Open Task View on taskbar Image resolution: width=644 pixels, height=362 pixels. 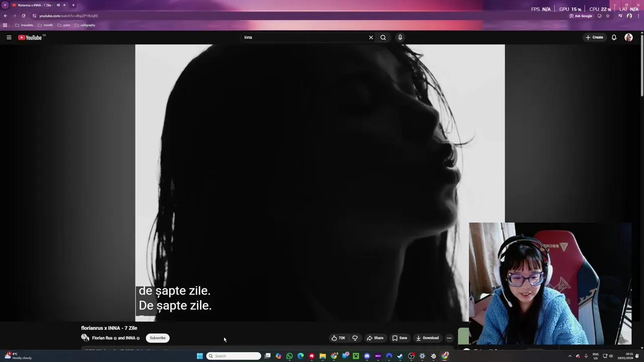coord(268,356)
